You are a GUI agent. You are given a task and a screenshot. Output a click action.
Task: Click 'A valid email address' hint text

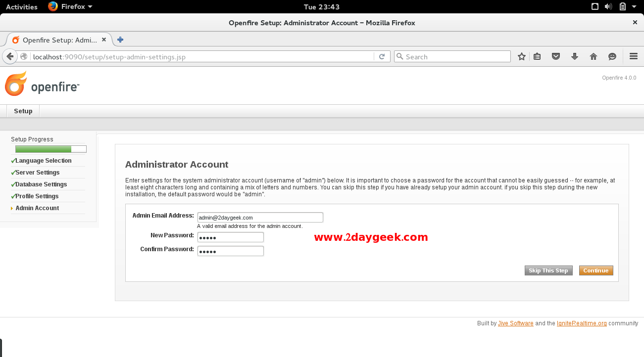(x=249, y=226)
